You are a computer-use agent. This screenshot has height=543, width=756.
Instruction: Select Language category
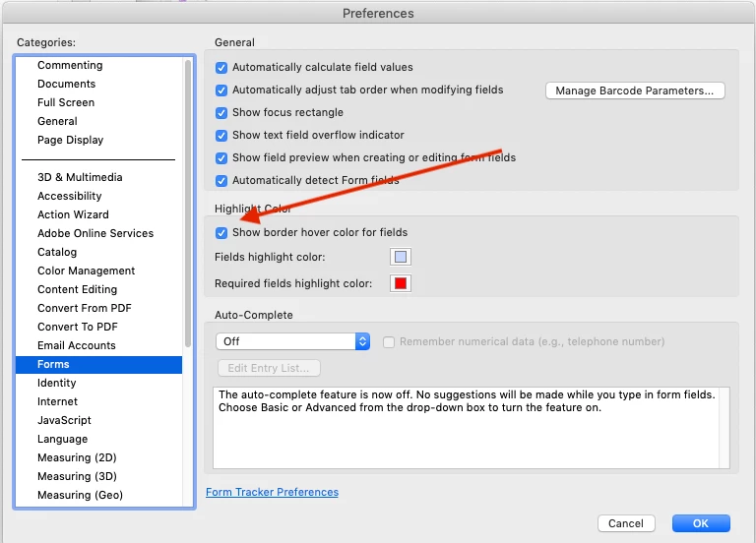point(98,440)
